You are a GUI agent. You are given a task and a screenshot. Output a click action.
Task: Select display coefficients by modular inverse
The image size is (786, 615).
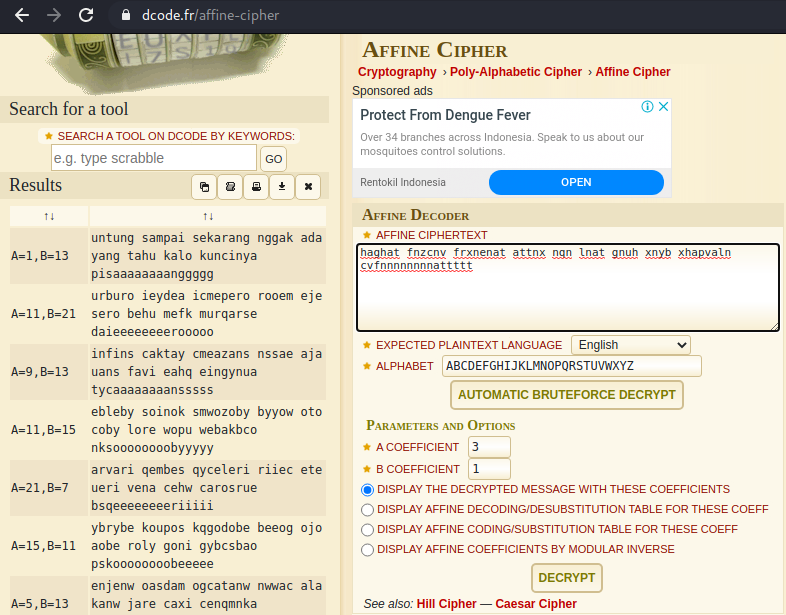pyautogui.click(x=367, y=549)
